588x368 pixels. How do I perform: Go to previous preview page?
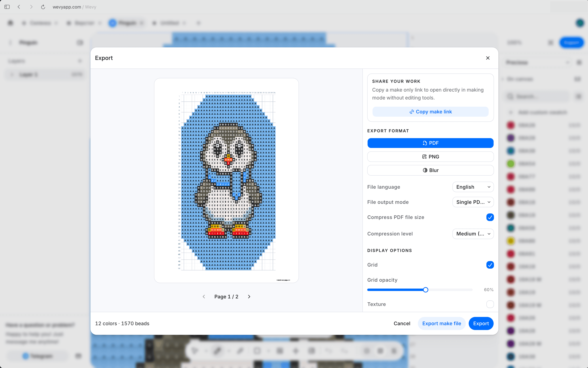204,296
